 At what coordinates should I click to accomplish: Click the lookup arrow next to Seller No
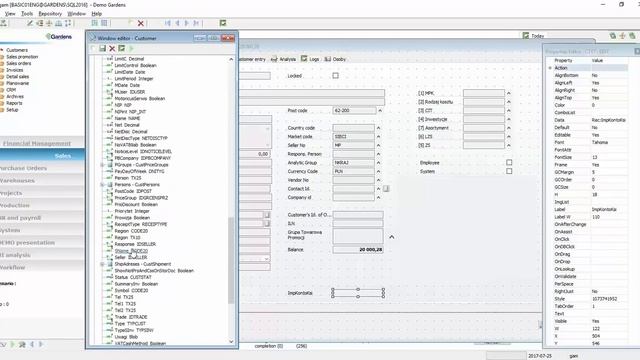(x=378, y=145)
